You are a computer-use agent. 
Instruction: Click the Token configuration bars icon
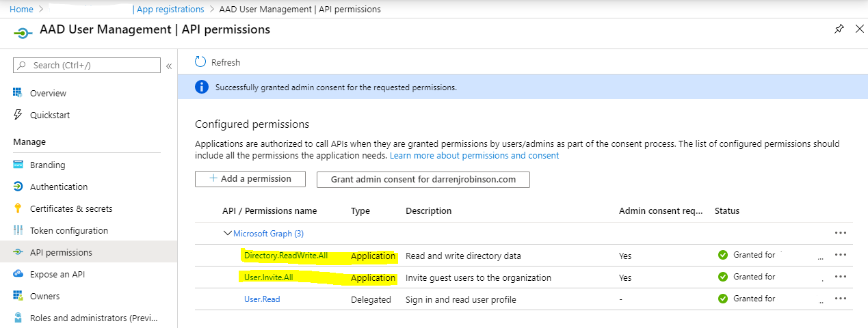tap(18, 230)
